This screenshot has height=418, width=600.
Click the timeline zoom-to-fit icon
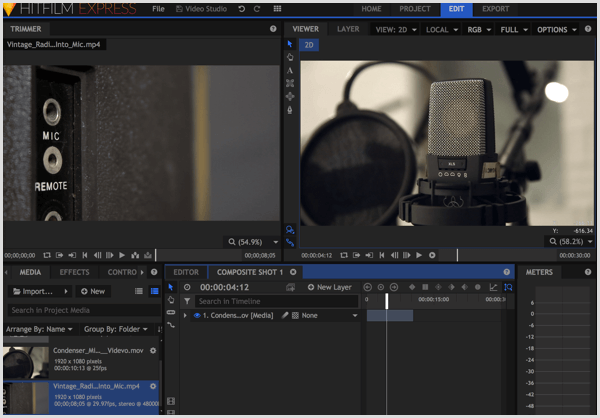click(508, 287)
